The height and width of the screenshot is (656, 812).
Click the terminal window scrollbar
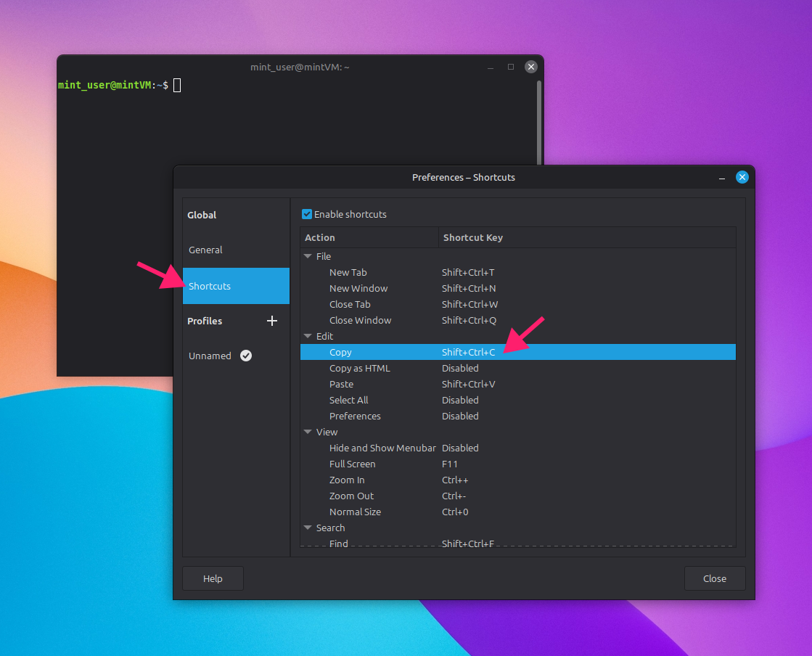[x=539, y=122]
